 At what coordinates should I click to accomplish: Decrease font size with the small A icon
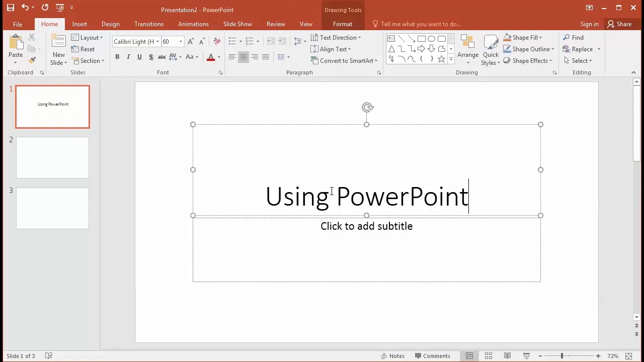(202, 42)
